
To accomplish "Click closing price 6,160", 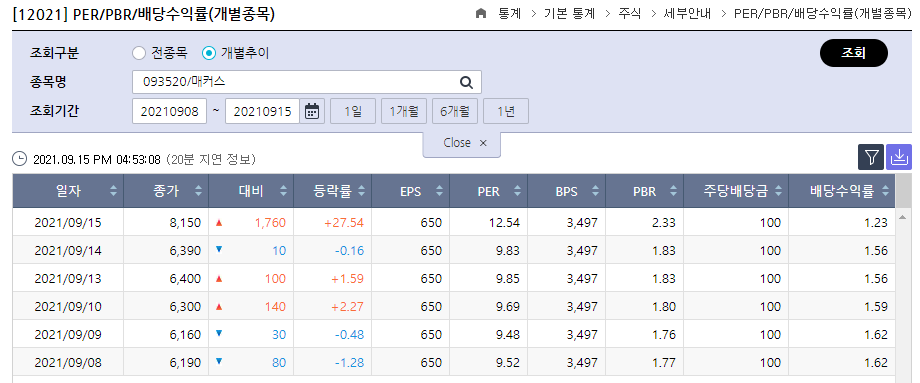I will coord(185,335).
